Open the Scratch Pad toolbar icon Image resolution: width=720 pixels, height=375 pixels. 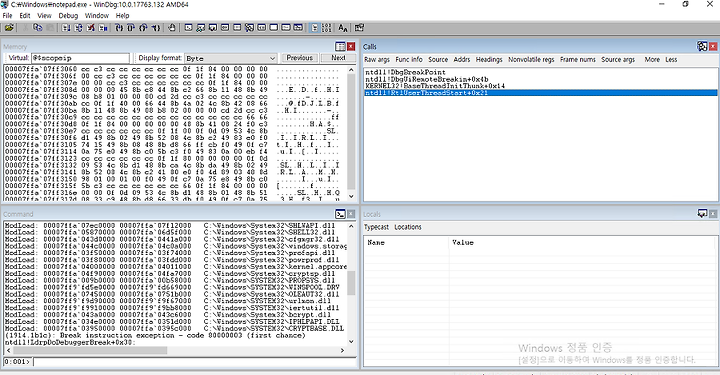click(274, 28)
